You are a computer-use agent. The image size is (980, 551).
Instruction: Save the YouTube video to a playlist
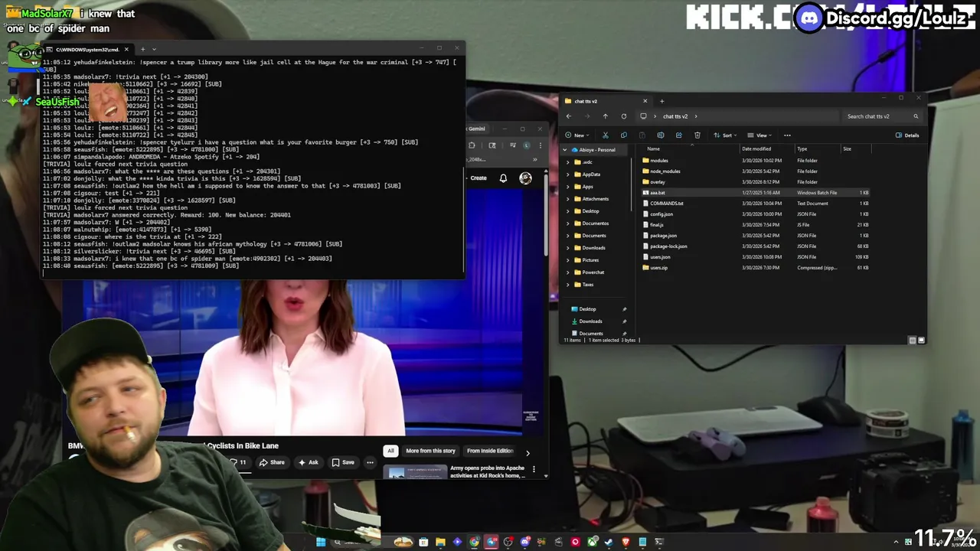click(343, 462)
